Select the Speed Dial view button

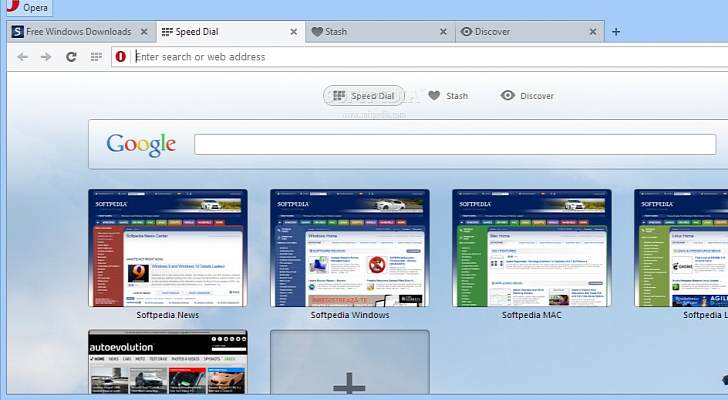(364, 96)
